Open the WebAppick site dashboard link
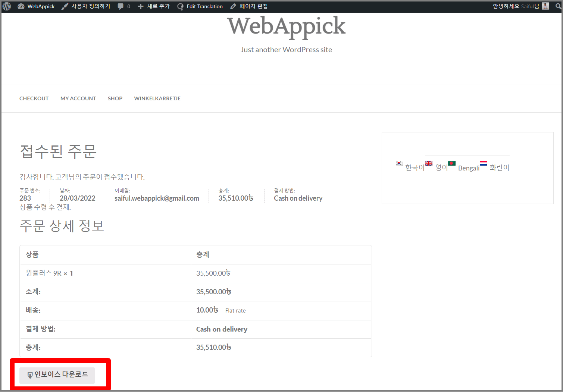This screenshot has width=563, height=392. coord(36,6)
